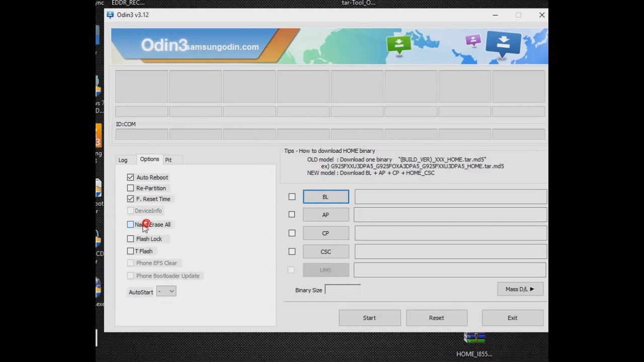644x362 pixels.
Task: Enable Nand Erase All checkbox
Action: coord(130,224)
